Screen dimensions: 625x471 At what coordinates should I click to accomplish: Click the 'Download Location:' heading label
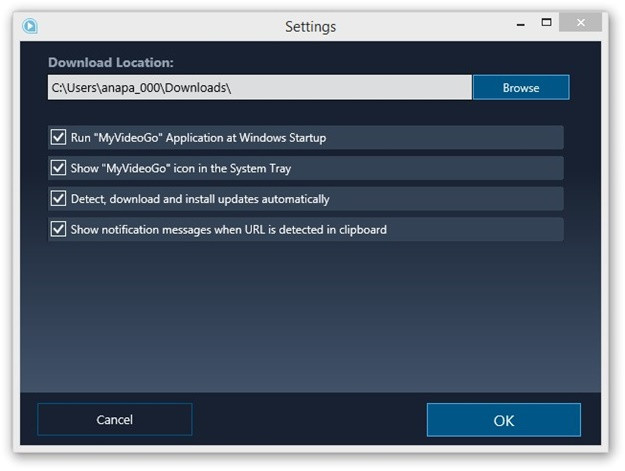tap(111, 63)
